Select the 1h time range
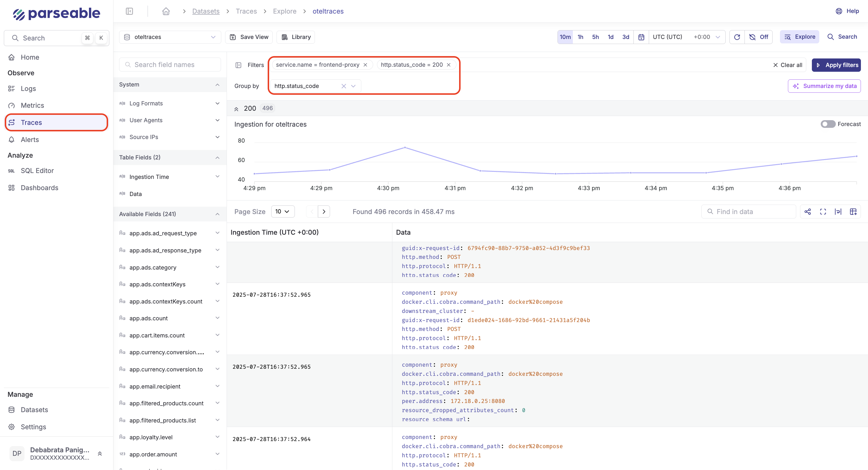Screen dimensions: 868x470 [x=580, y=37]
